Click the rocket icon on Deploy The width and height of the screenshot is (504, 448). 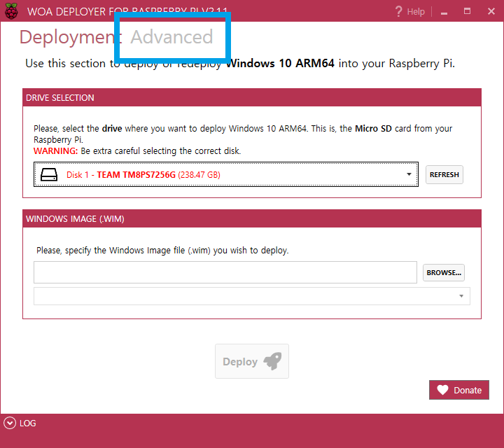(272, 361)
